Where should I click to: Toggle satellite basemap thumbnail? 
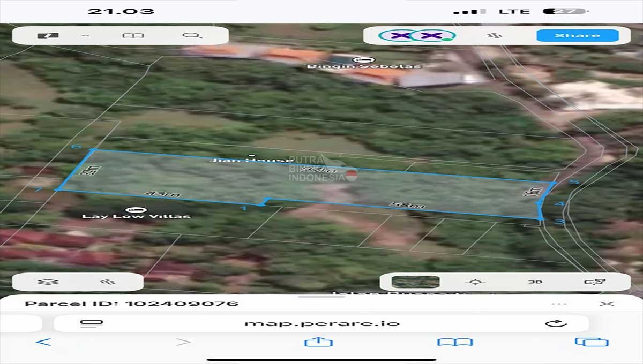pyautogui.click(x=415, y=282)
